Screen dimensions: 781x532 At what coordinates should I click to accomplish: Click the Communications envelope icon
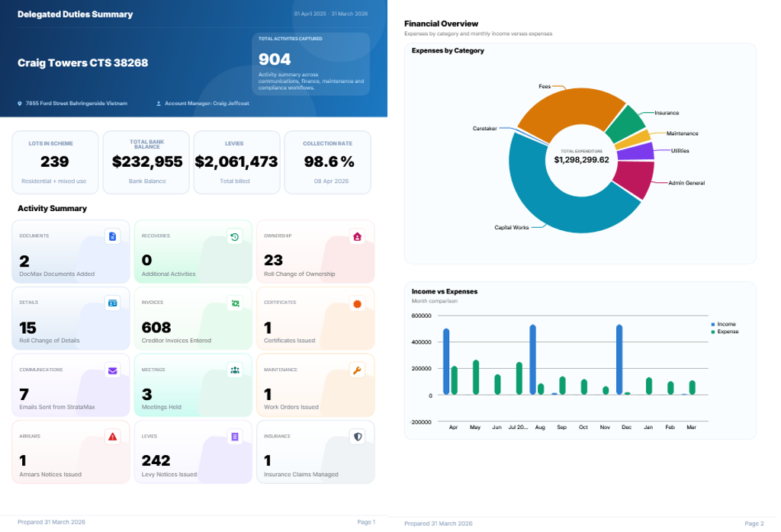pos(113,370)
